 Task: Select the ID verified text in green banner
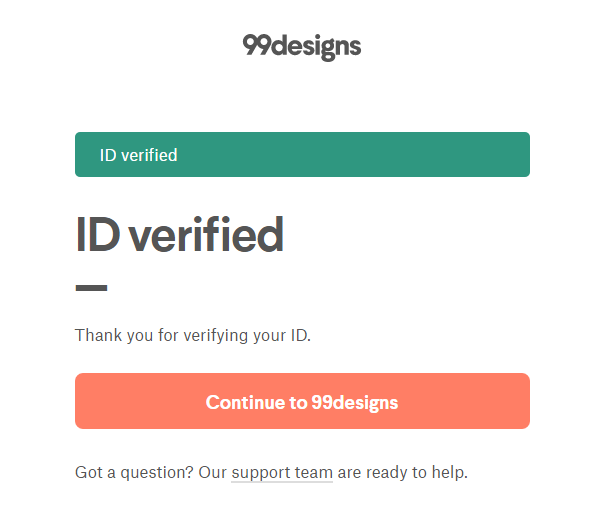(138, 155)
